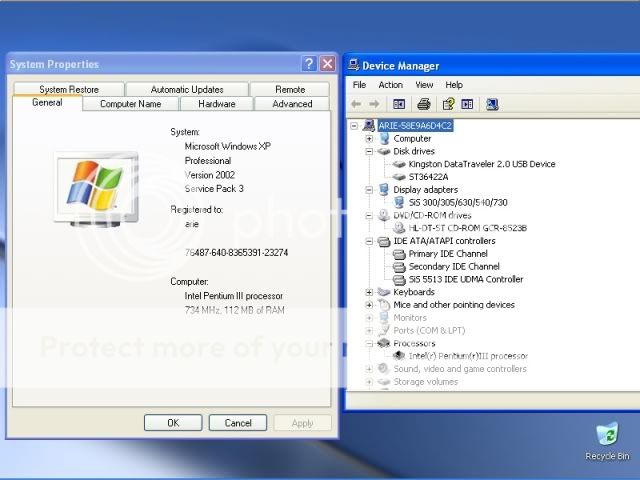The image size is (640, 480).
Task: Expand Sound, video and game controllers node
Action: click(369, 369)
